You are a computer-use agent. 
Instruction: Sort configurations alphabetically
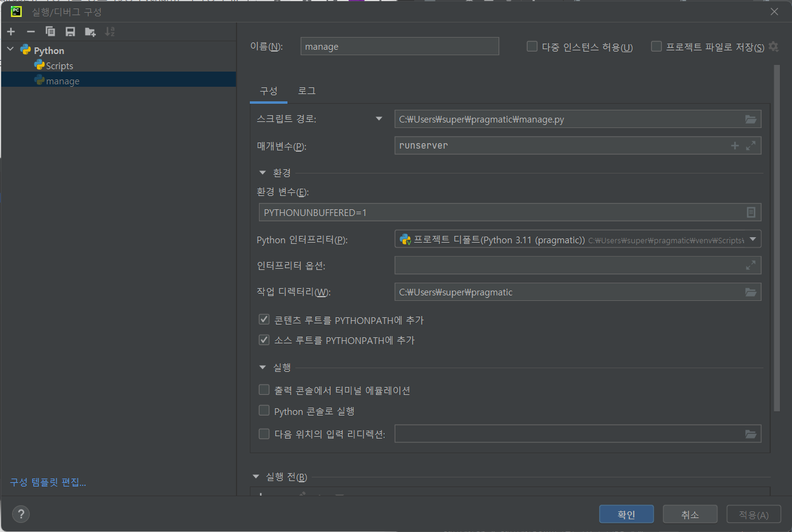point(110,32)
